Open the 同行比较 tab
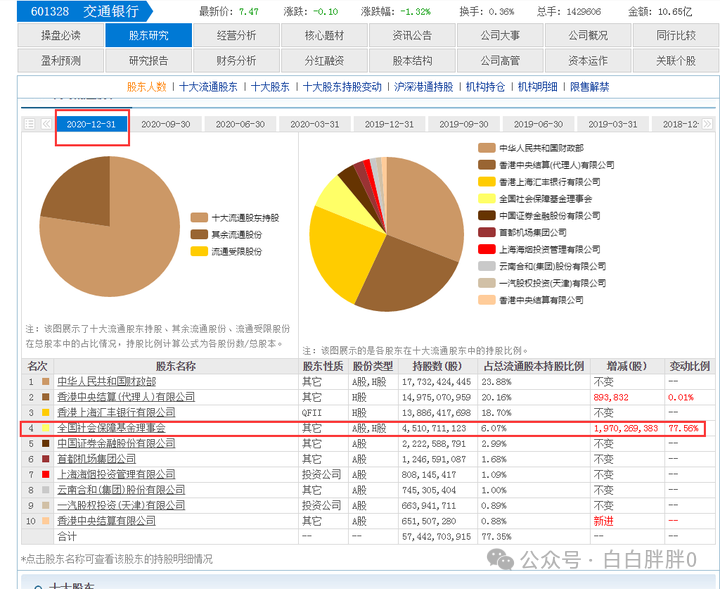Image resolution: width=720 pixels, height=589 pixels. pos(676,35)
